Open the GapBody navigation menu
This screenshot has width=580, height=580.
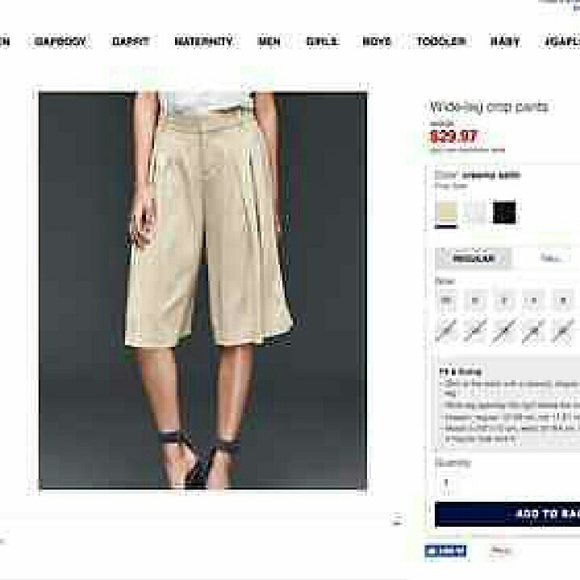[x=60, y=41]
